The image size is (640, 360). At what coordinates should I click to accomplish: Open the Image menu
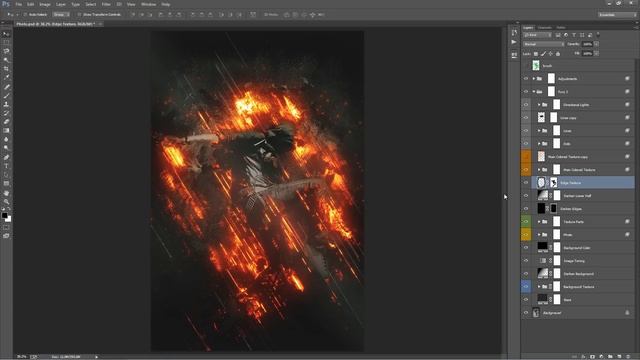click(x=45, y=4)
